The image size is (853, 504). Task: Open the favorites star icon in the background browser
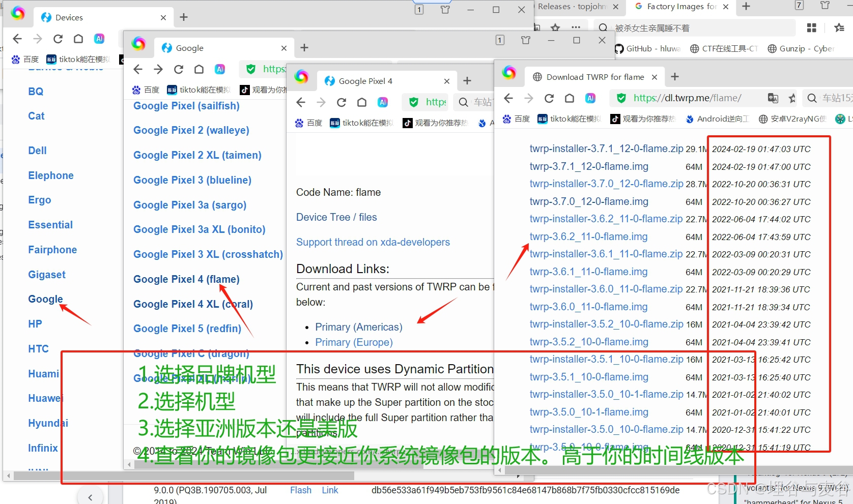tap(839, 27)
